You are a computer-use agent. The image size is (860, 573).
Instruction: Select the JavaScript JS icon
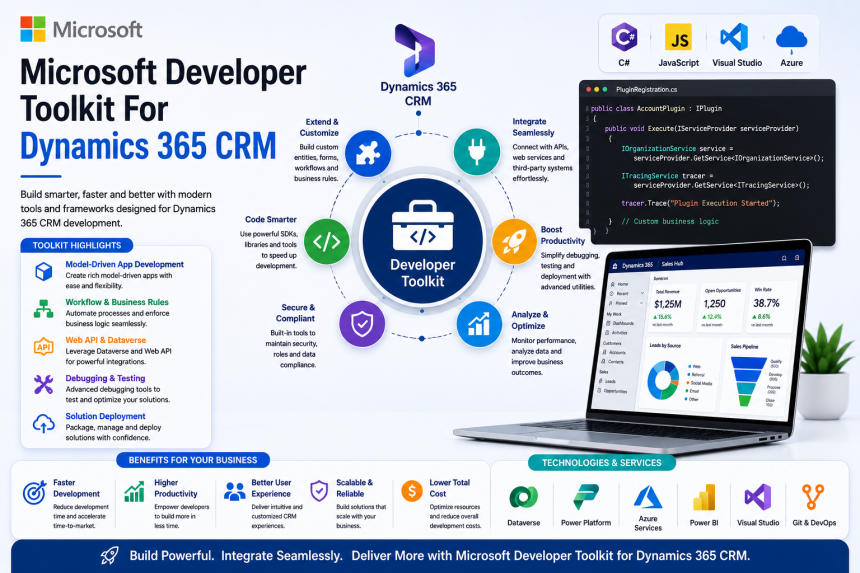pos(678,37)
